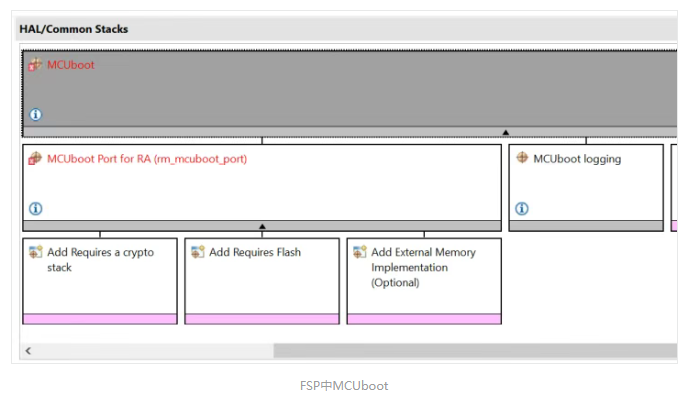Click the horizontal scrollbar left arrow
Viewport: 689px width, 409px height.
[x=29, y=351]
